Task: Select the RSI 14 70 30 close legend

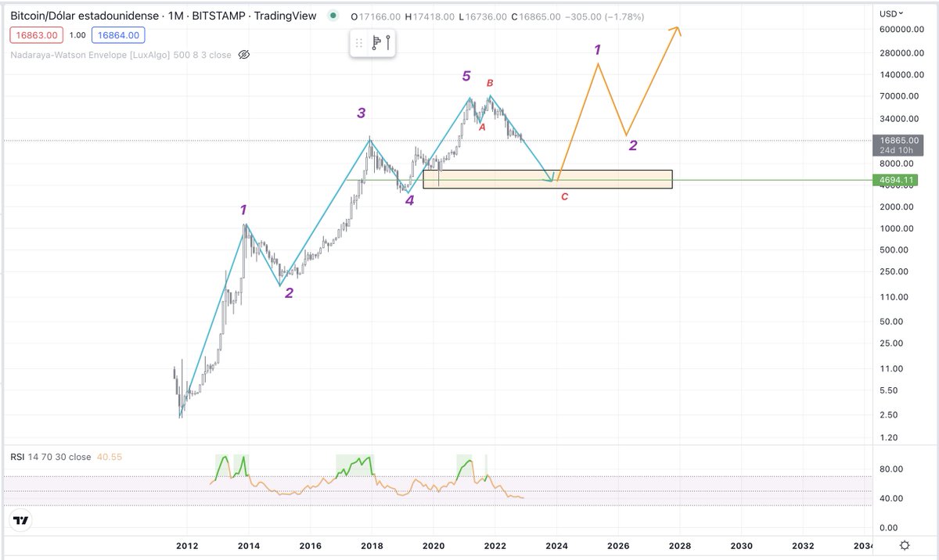Action: pos(50,457)
